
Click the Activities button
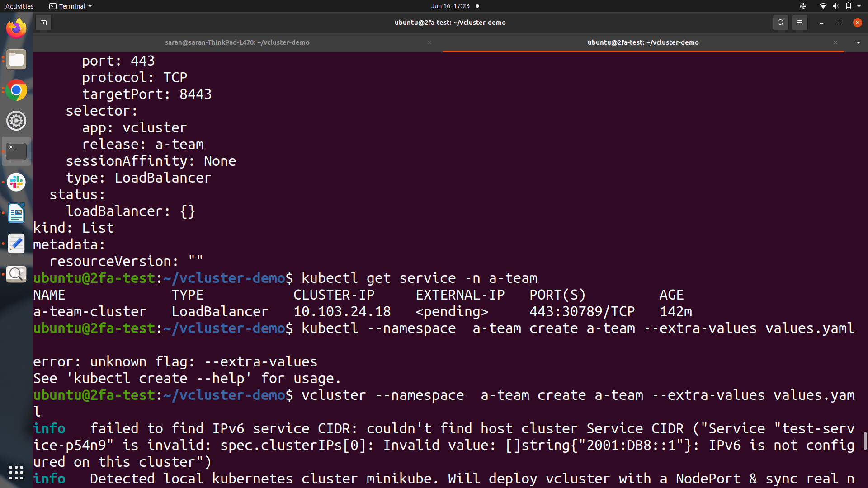tap(19, 6)
